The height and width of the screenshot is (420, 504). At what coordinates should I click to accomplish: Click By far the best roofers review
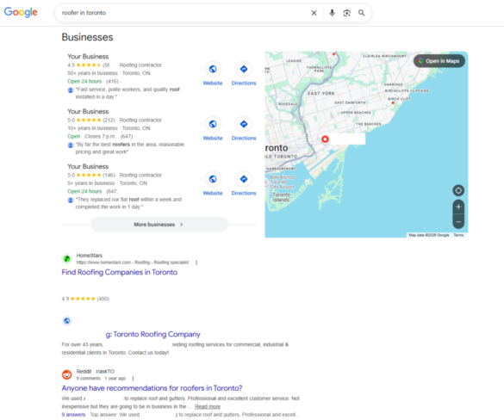point(130,148)
